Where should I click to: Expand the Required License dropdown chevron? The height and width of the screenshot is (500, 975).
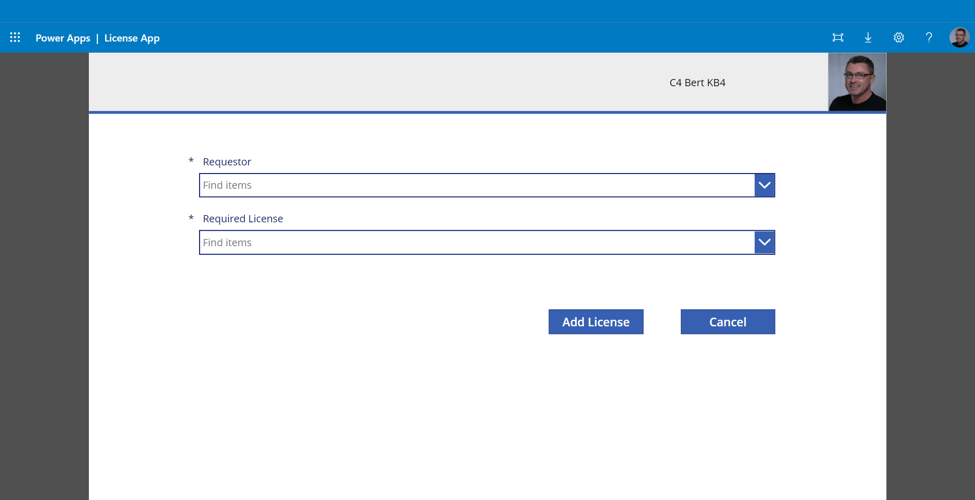[x=764, y=242]
